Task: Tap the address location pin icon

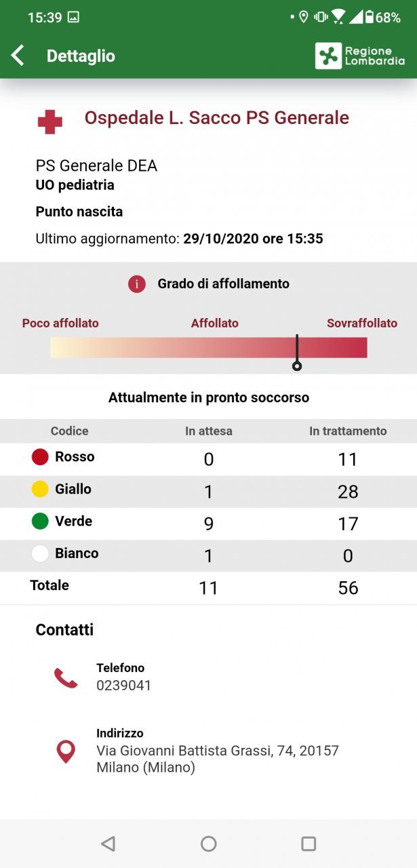Action: point(66,751)
